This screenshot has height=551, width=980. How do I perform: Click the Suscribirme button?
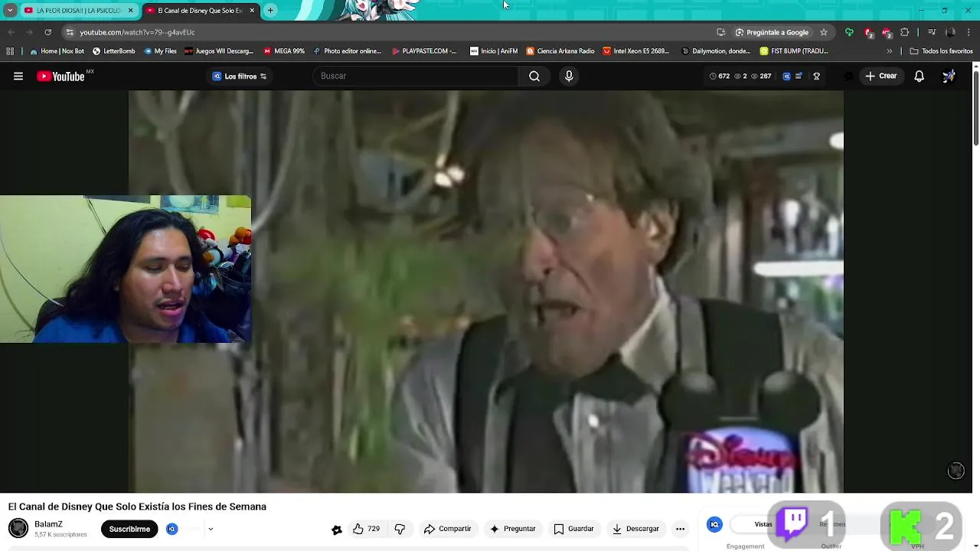pos(129,529)
